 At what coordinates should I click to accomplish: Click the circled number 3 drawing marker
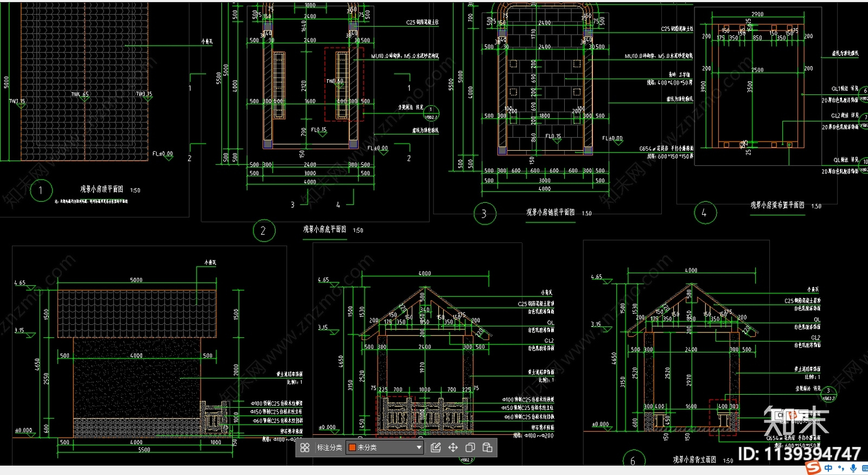pyautogui.click(x=484, y=214)
